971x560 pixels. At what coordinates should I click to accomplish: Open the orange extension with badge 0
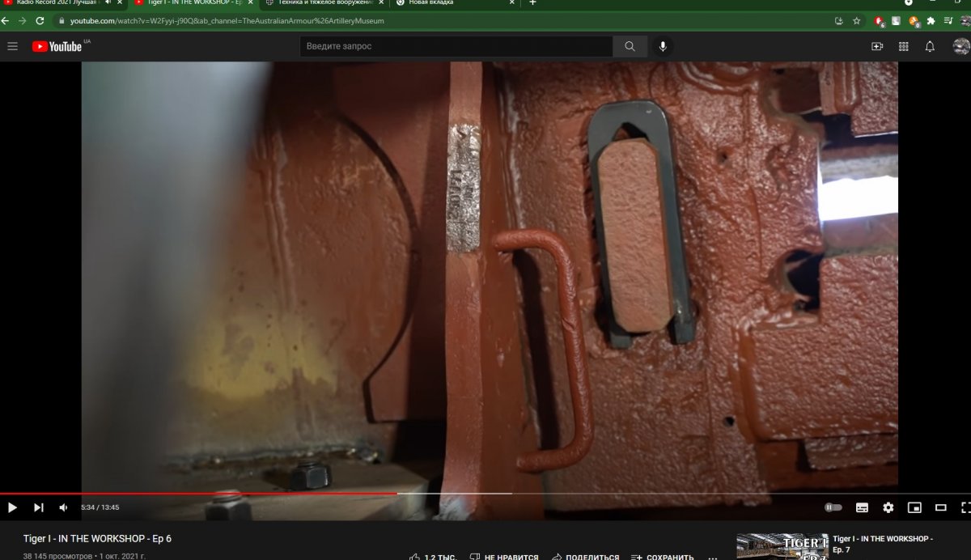click(x=914, y=21)
